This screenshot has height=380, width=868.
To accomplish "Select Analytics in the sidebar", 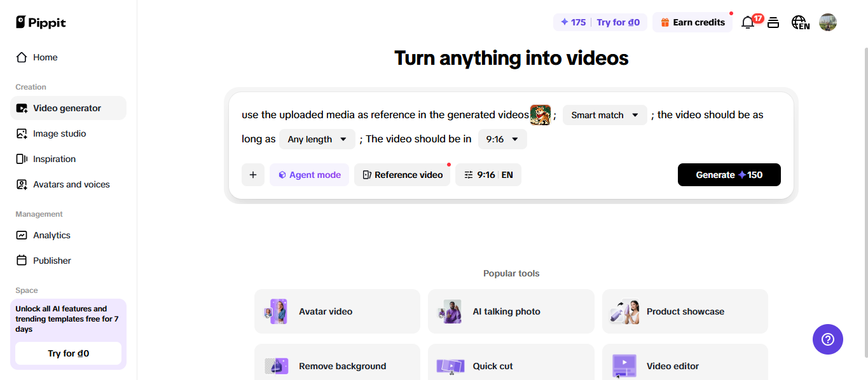I will coord(52,235).
